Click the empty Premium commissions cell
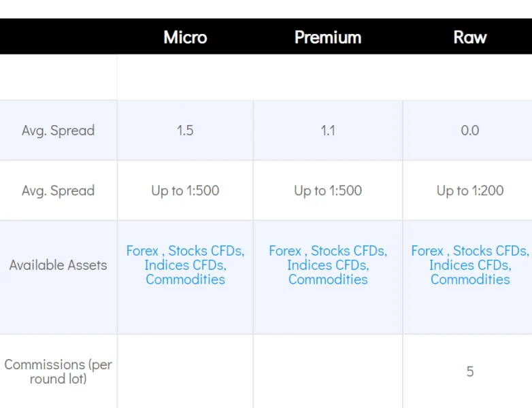 [327, 371]
